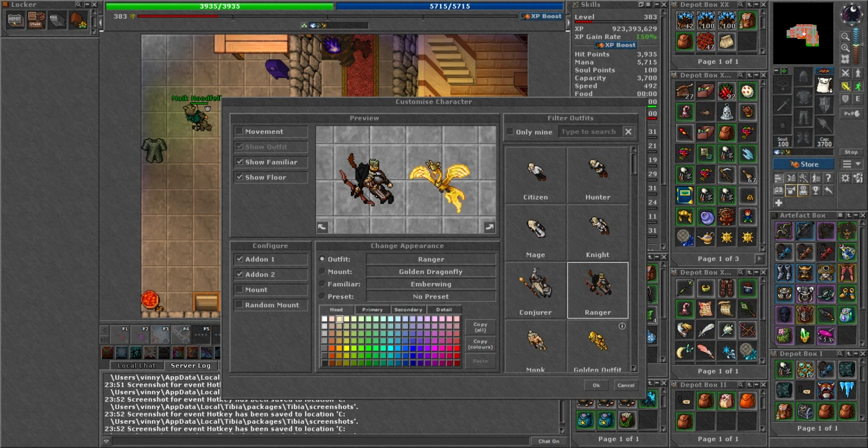
Task: Enable the Movement checkbox
Action: [239, 132]
